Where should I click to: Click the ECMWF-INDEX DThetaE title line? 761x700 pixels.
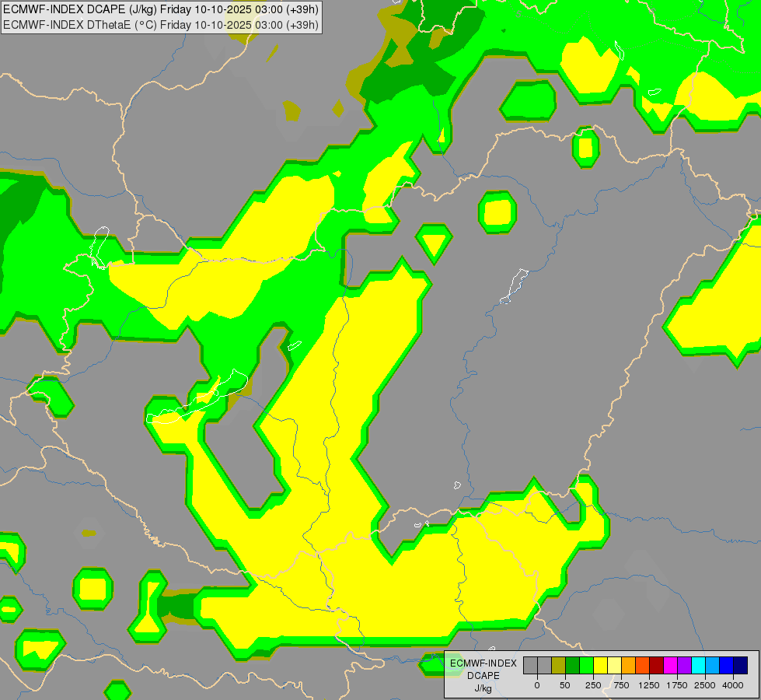(x=161, y=25)
